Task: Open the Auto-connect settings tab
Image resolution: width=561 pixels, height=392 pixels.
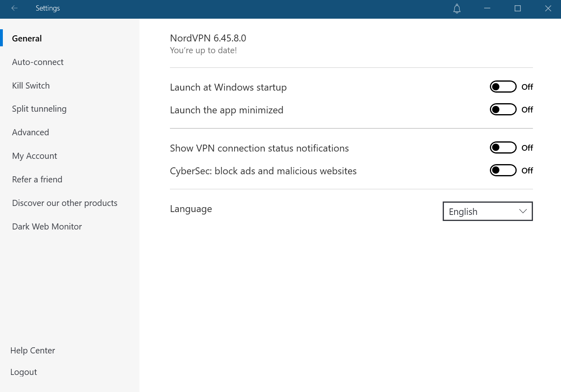Action: click(x=38, y=62)
